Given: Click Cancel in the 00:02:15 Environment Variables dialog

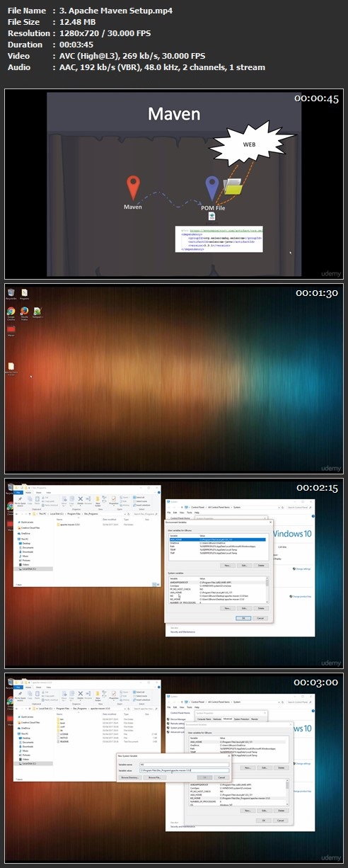Looking at the screenshot, I should (x=260, y=618).
